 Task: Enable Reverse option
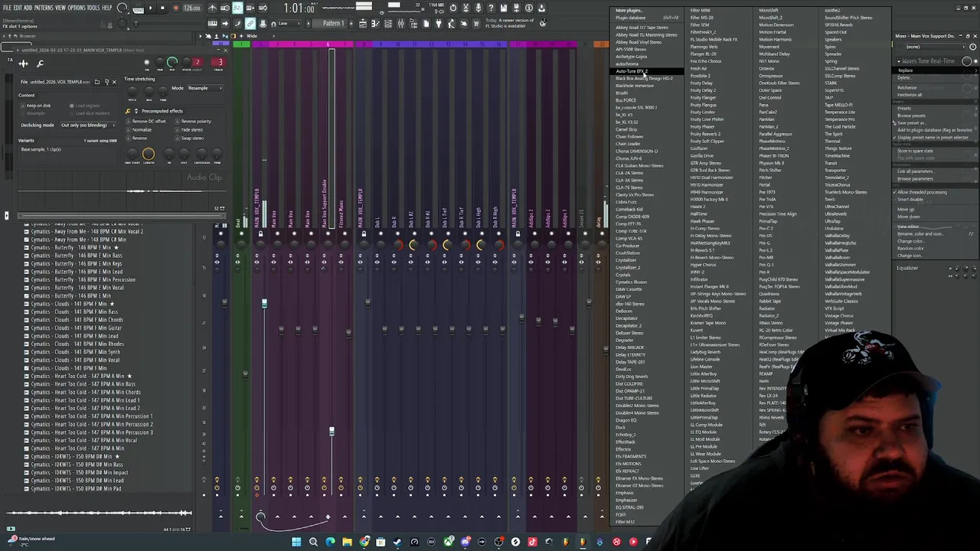point(138,139)
